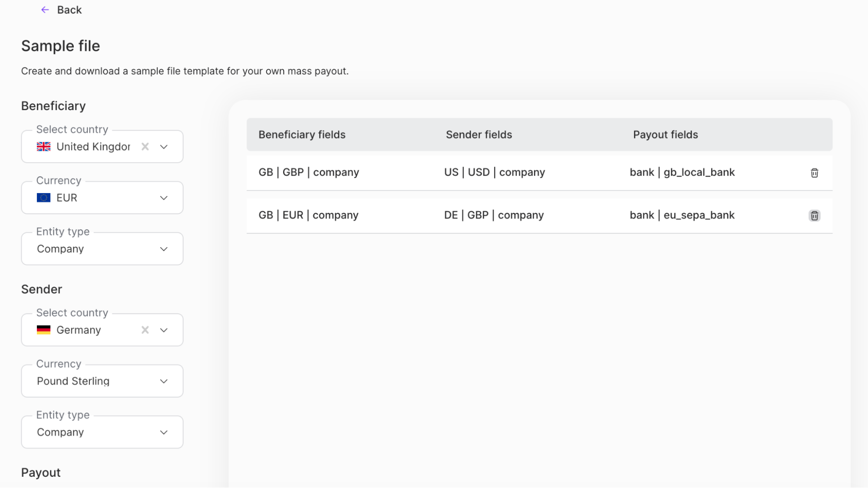Viewport: 868px width, 488px height.
Task: Click the Back arrow at the top
Action: point(45,10)
